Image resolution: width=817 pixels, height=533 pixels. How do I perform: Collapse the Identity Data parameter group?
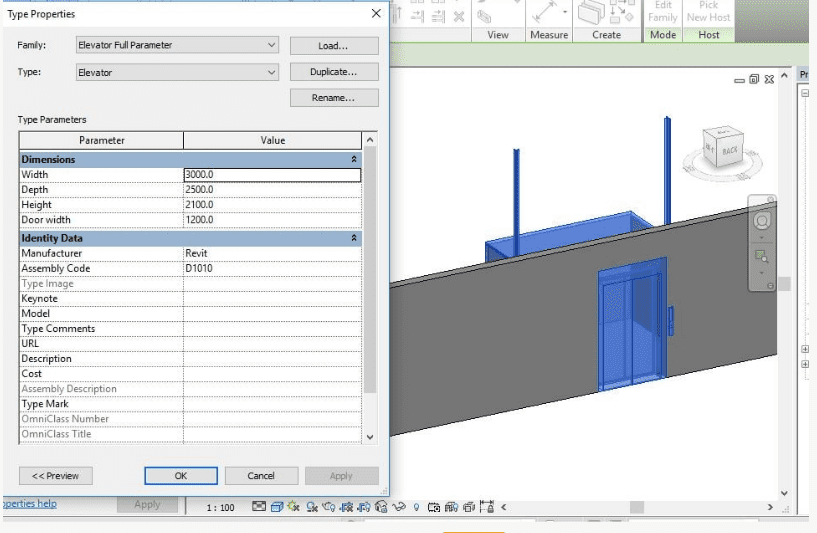pyautogui.click(x=353, y=239)
